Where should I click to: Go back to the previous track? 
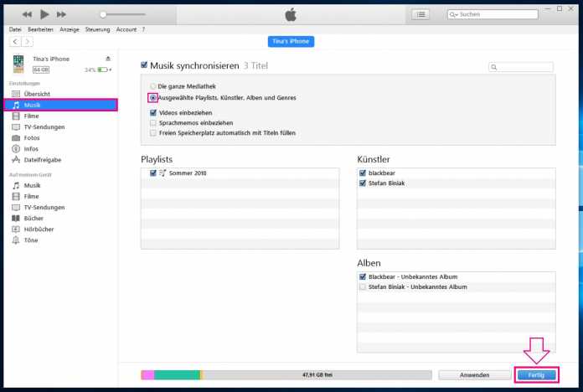pyautogui.click(x=27, y=14)
